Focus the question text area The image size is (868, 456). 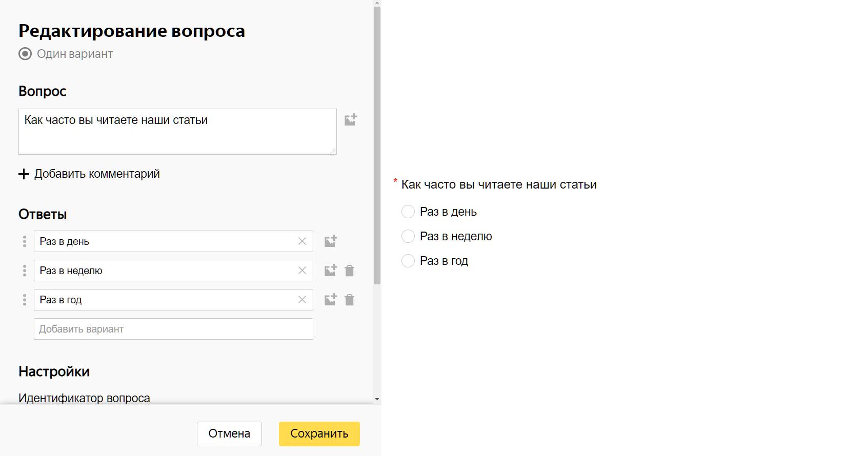coord(177,132)
